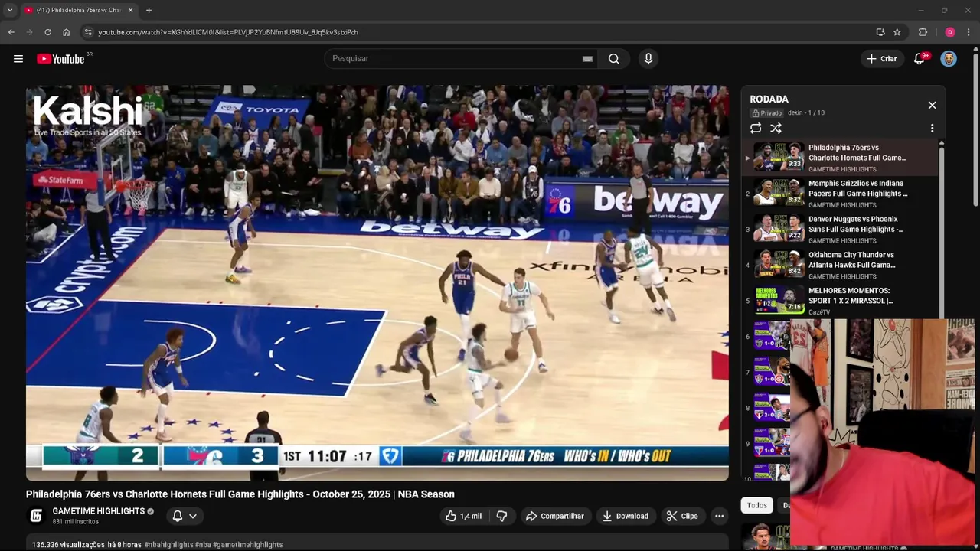
Task: Like the video with thumbs up
Action: point(464,516)
